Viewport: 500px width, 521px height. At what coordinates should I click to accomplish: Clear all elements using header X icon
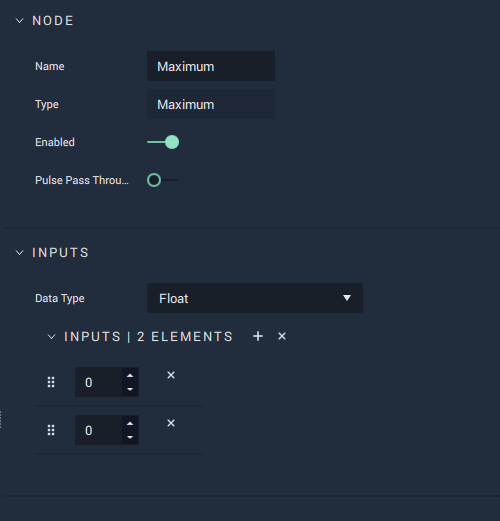[x=282, y=336]
